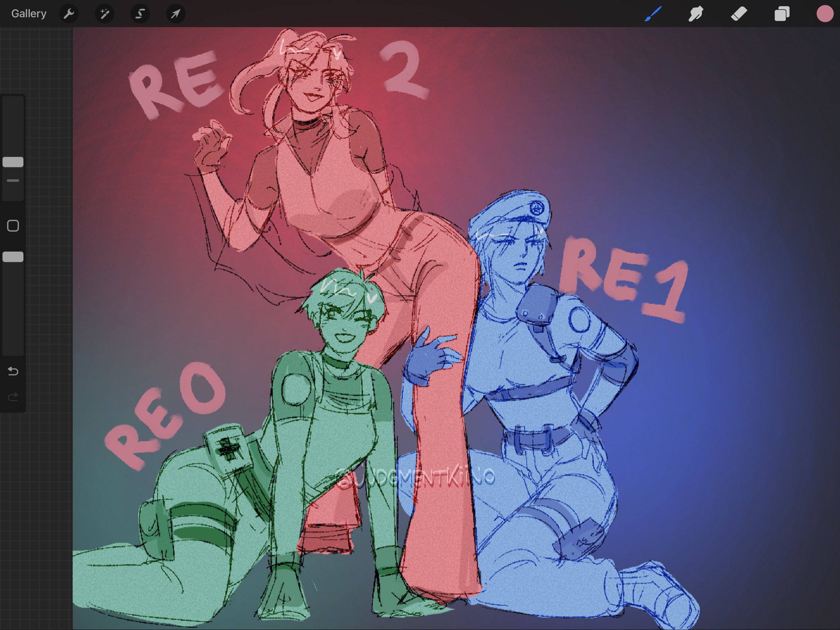Viewport: 840px width, 630px height.
Task: Open Adjustments magic wand menu
Action: pyautogui.click(x=105, y=14)
